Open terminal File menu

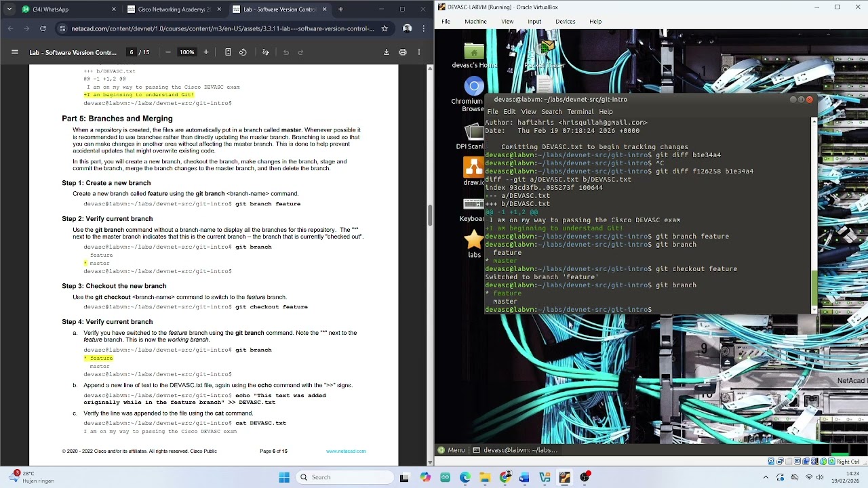pyautogui.click(x=492, y=112)
